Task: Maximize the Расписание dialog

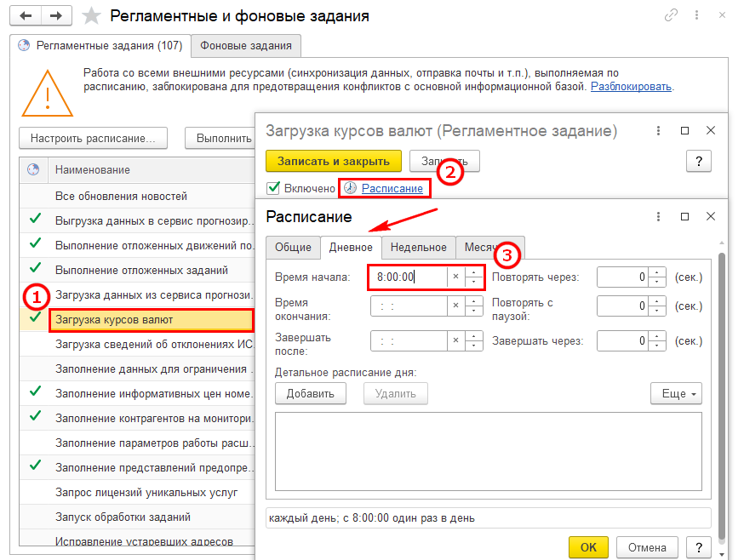Action: [684, 216]
